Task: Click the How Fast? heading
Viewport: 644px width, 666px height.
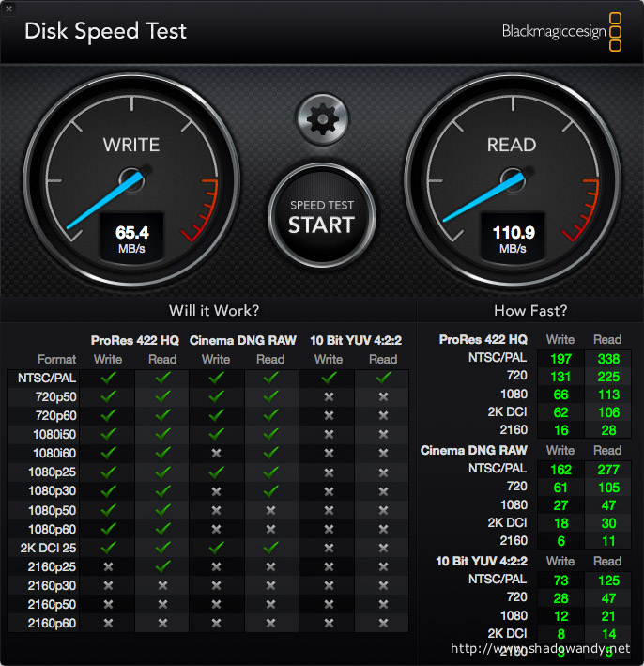Action: (x=530, y=311)
